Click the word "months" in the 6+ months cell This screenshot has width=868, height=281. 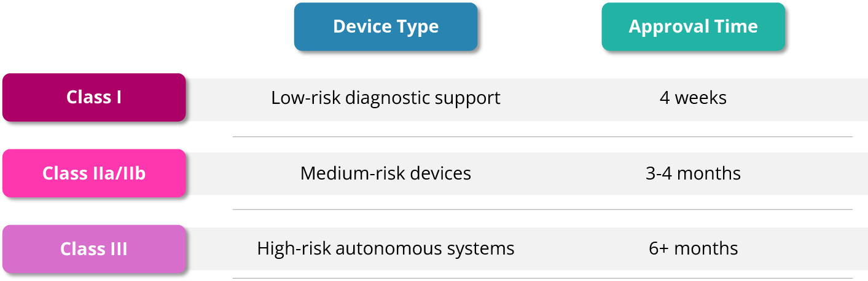705,248
